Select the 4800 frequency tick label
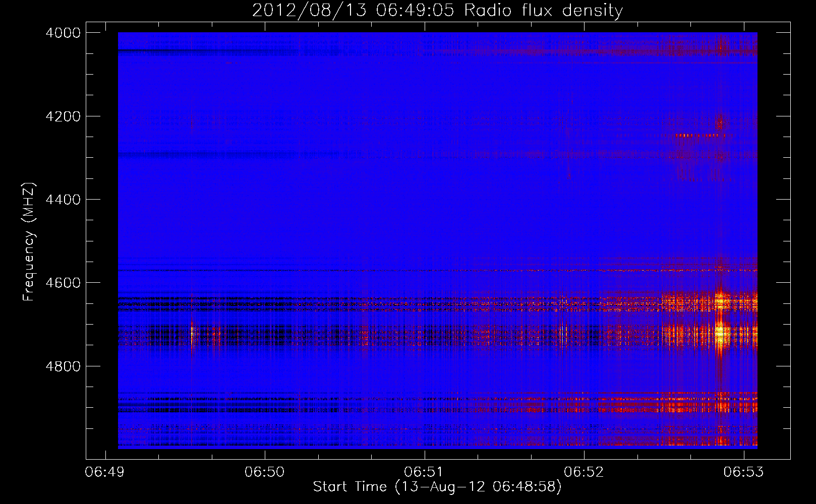Viewport: 816px width, 504px height. coord(63,366)
